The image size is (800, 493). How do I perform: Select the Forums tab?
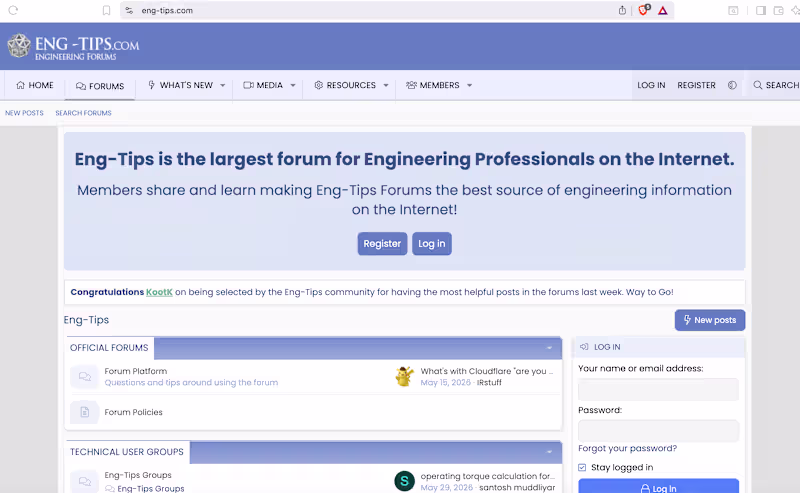[x=100, y=86]
